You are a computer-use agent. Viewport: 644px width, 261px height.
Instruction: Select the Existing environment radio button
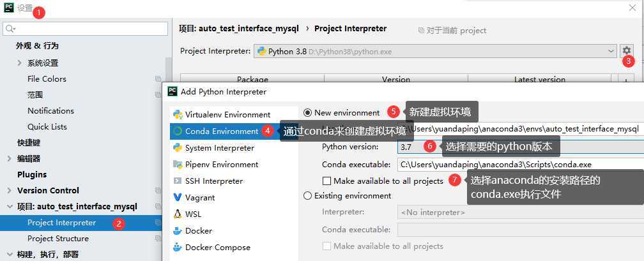pos(308,196)
